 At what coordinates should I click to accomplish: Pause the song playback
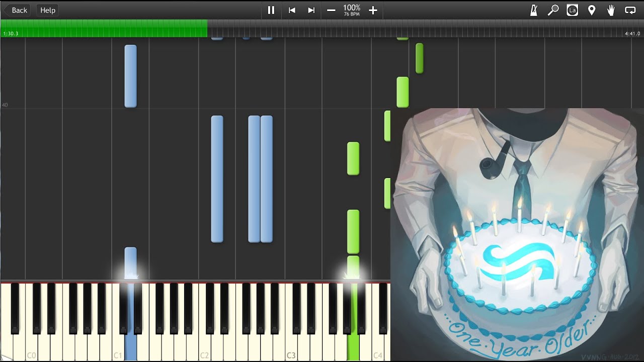[x=271, y=10]
